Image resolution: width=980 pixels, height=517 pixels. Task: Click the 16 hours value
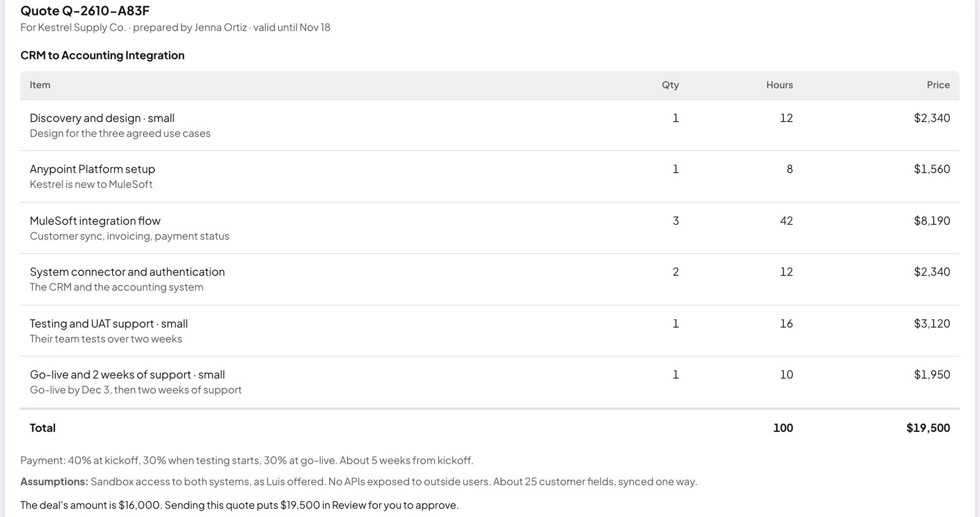pos(786,324)
